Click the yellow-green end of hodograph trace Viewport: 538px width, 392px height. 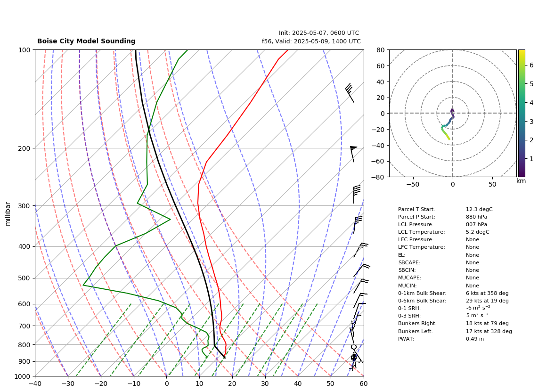(449, 139)
